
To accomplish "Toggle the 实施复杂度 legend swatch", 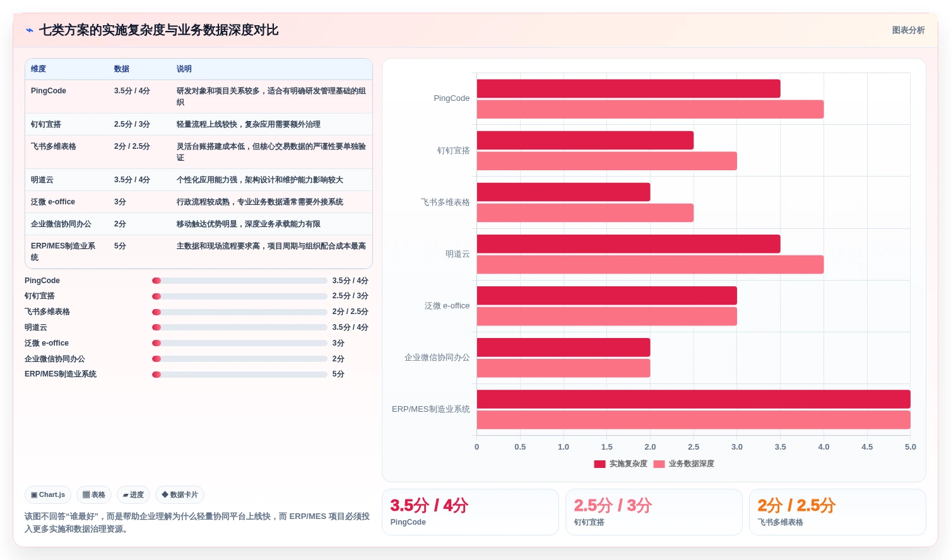I will point(600,464).
